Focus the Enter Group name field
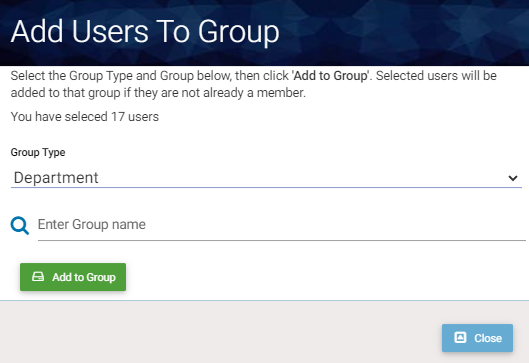The width and height of the screenshot is (529, 363). tap(282, 225)
